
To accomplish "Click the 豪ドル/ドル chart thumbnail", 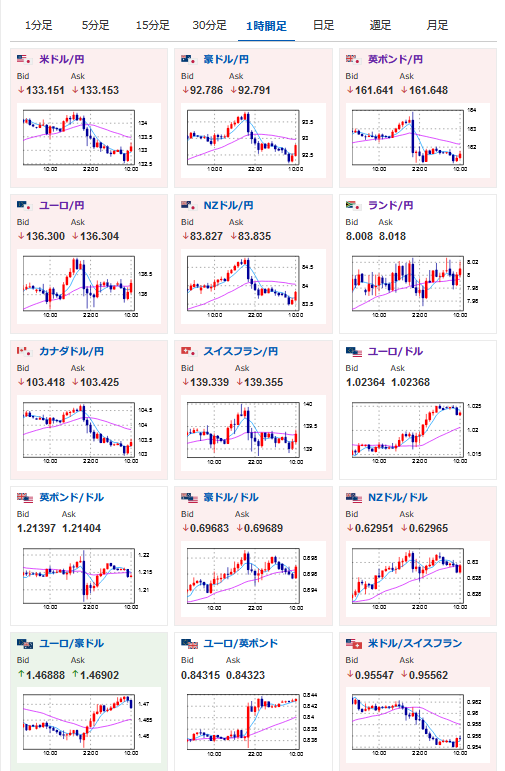I will coord(253,578).
